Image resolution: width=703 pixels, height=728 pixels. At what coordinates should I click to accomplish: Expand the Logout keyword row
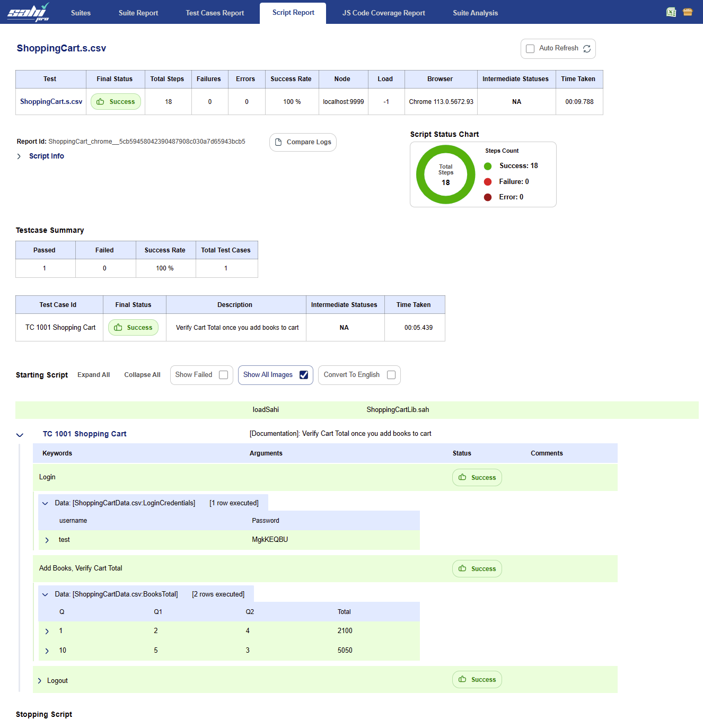pyautogui.click(x=40, y=681)
